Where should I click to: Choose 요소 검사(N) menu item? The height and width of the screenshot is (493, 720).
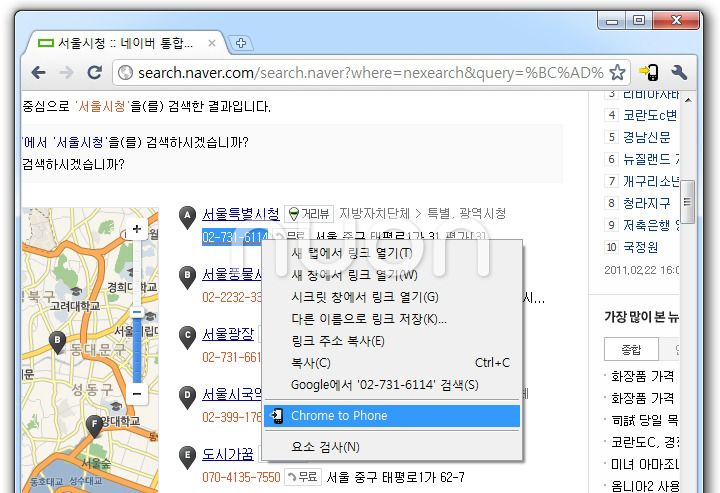pyautogui.click(x=392, y=447)
